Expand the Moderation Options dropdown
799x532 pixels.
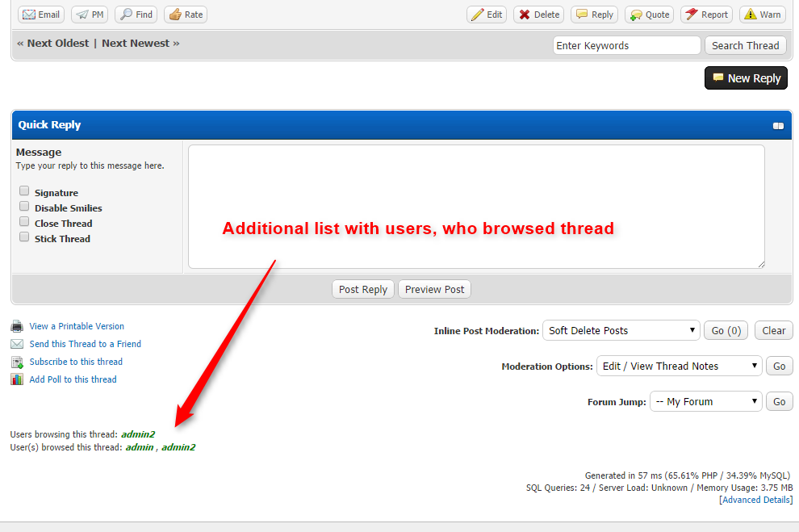(x=679, y=366)
